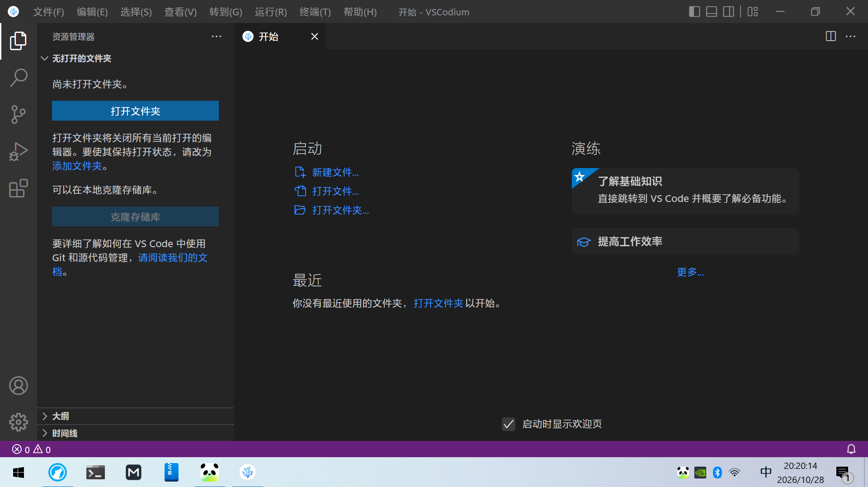Open explorer views and more actions ellipsis
Viewport: 868px width, 487px height.
[x=217, y=36]
